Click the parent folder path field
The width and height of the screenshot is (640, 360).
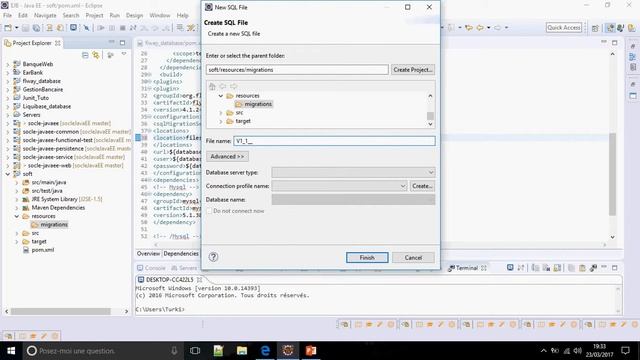point(297,70)
